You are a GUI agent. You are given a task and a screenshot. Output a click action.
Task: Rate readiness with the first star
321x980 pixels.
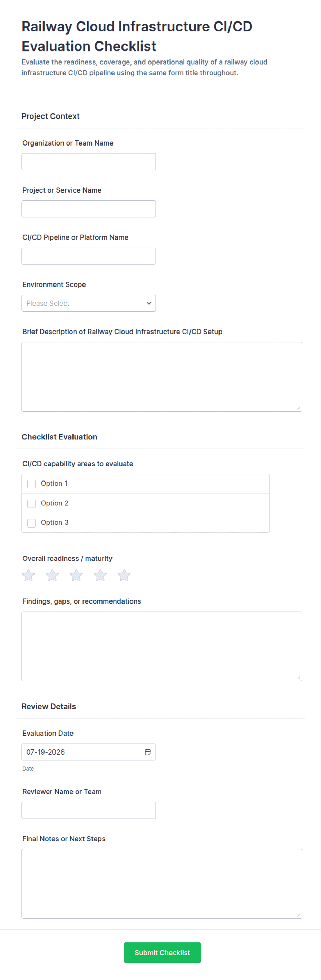coord(29,575)
